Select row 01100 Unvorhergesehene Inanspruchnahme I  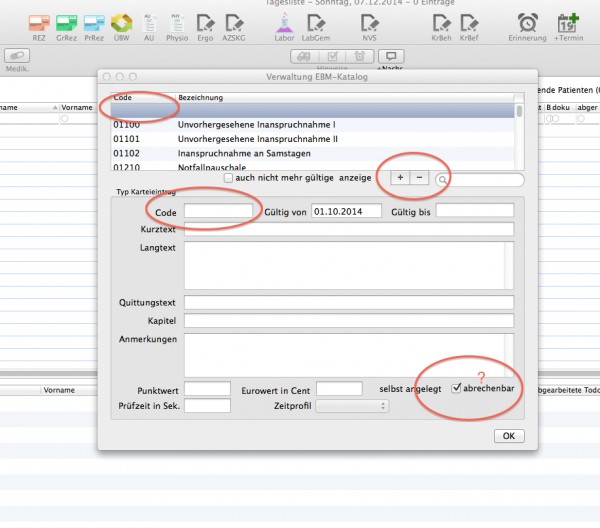click(313, 125)
